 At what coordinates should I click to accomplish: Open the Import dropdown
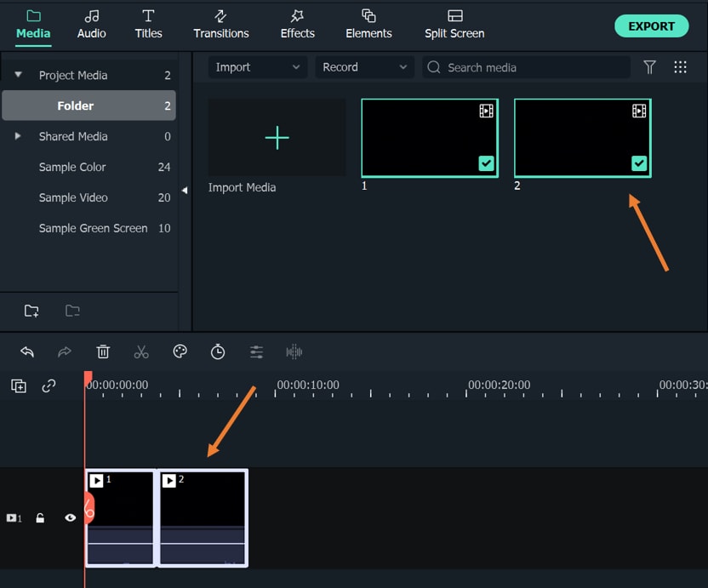tap(257, 67)
